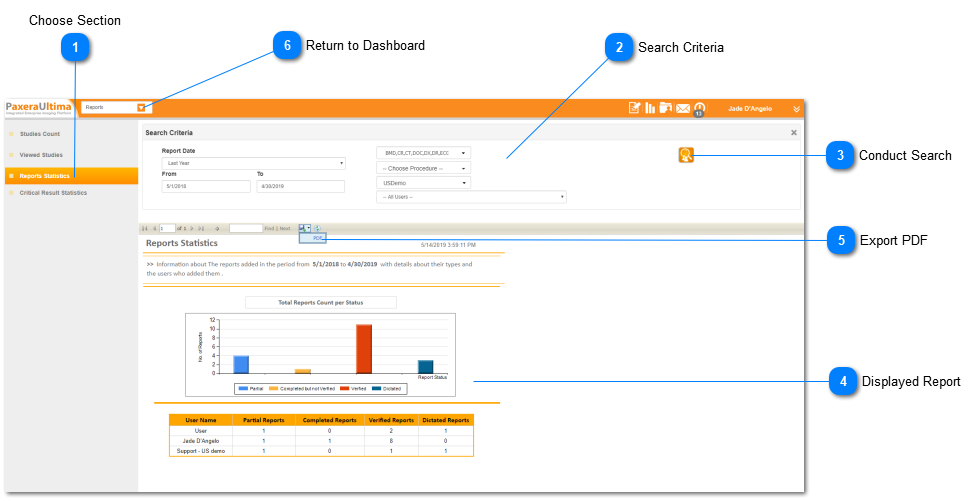Viewport: 977px width, 501px height.
Task: Click the dark blue Dictated bar
Action: [x=426, y=366]
